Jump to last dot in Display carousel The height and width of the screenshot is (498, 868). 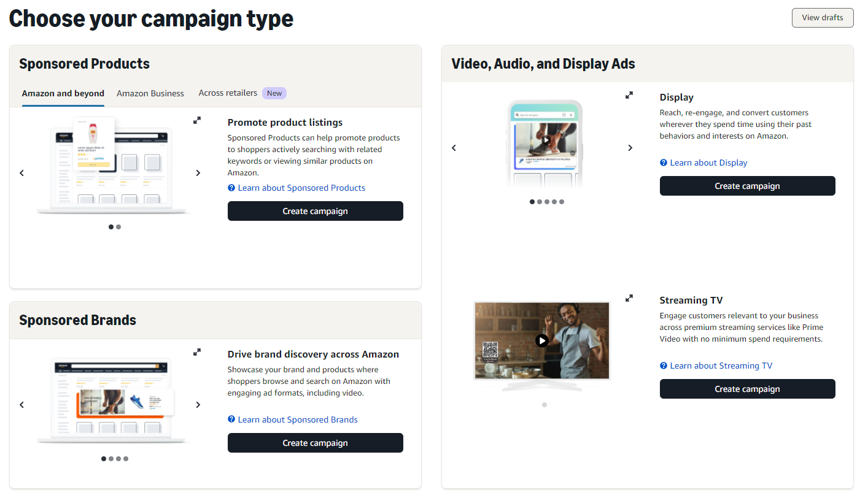562,202
